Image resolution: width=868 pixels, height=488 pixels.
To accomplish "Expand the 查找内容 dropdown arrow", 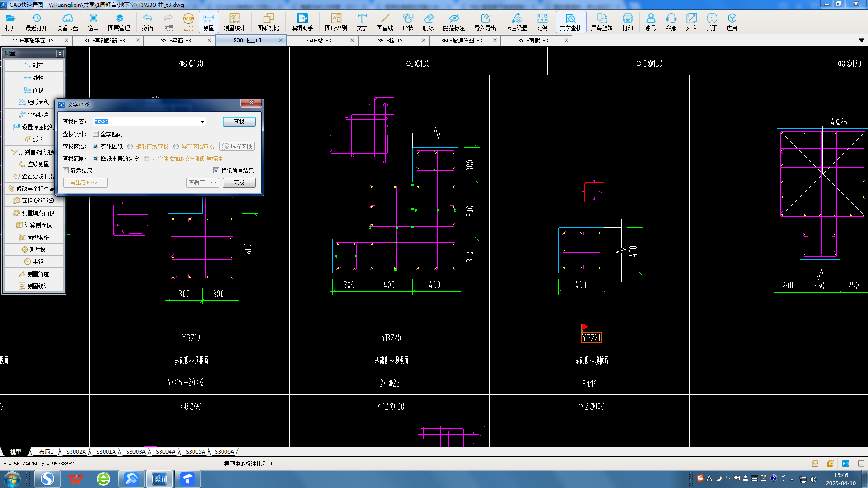I will pyautogui.click(x=202, y=122).
